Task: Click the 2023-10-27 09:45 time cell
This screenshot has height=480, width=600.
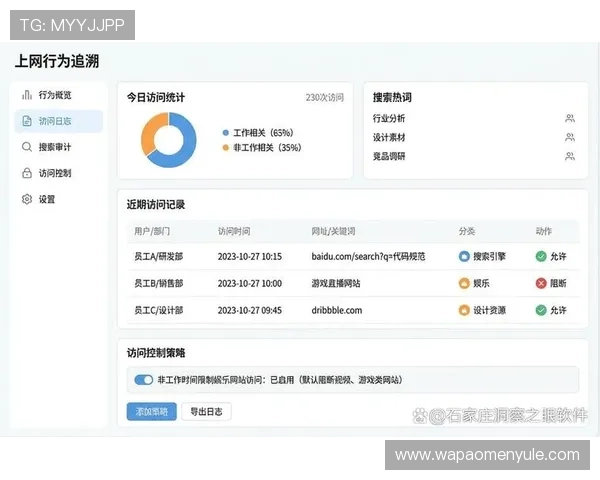Action: coord(250,310)
